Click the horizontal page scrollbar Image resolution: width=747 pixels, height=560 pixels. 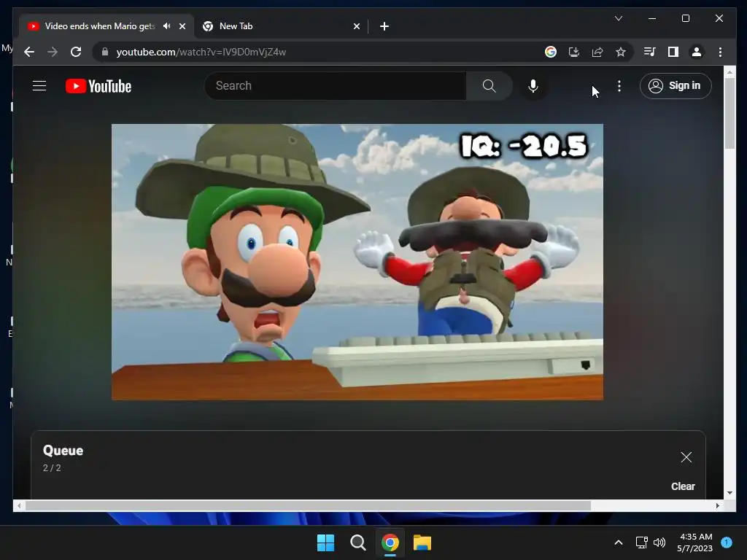(x=308, y=506)
